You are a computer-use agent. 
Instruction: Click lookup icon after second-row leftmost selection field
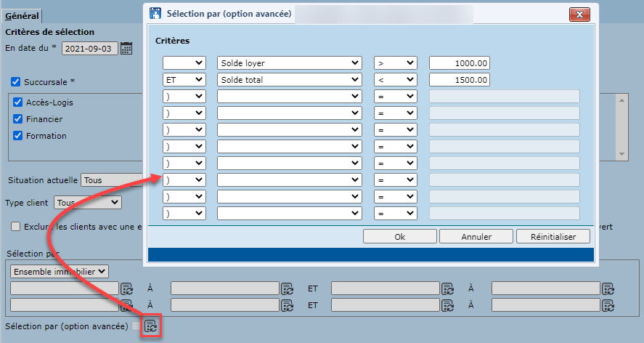126,305
